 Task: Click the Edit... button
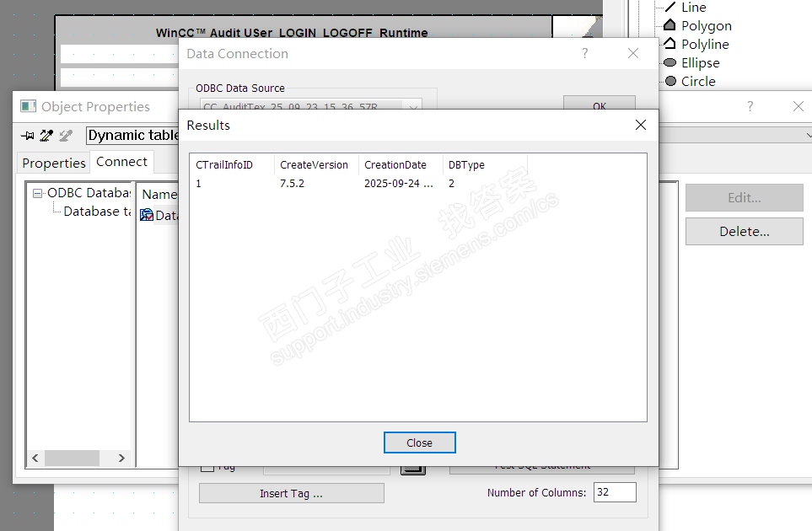(745, 198)
